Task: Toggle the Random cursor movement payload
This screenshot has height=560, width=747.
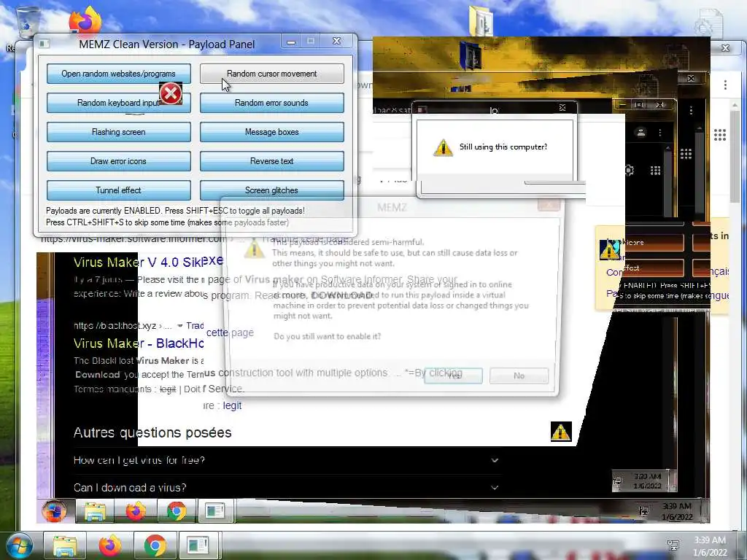Action: tap(271, 74)
